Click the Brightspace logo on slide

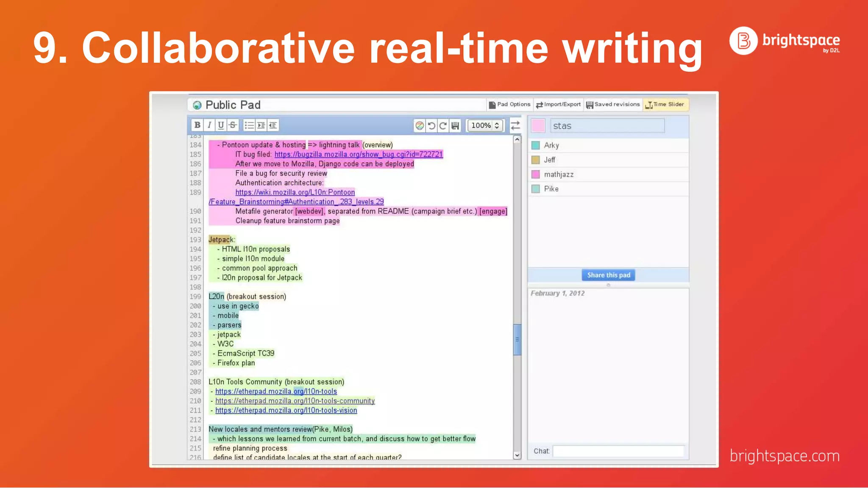coord(784,41)
